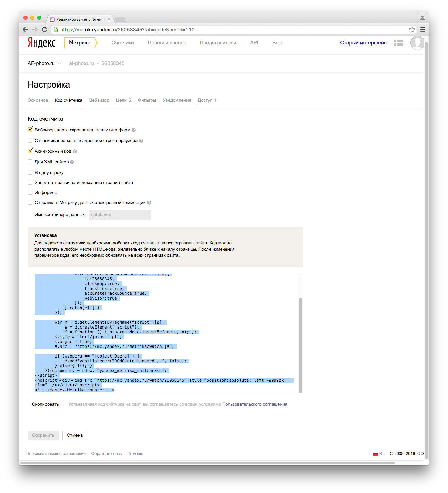Open the Ru language selector
This screenshot has height=493, width=448.
[x=379, y=454]
